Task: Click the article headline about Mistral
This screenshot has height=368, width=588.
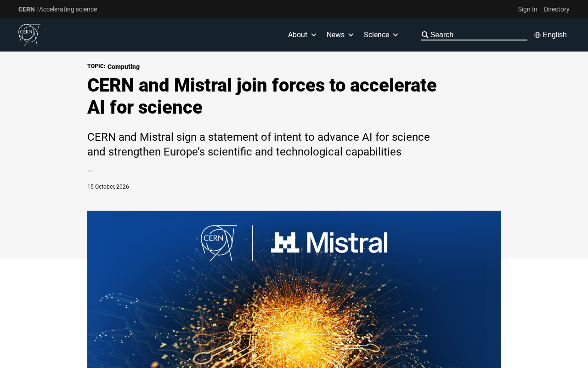Action: pyautogui.click(x=262, y=96)
